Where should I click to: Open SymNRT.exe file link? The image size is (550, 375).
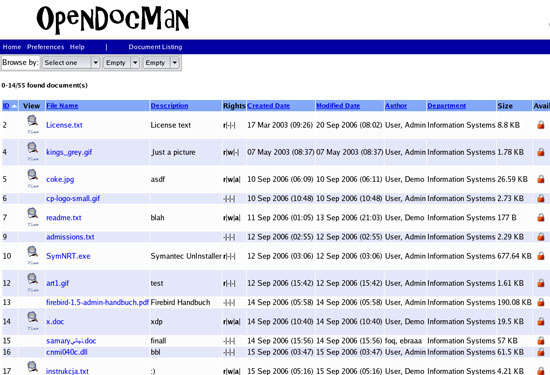[x=68, y=256]
